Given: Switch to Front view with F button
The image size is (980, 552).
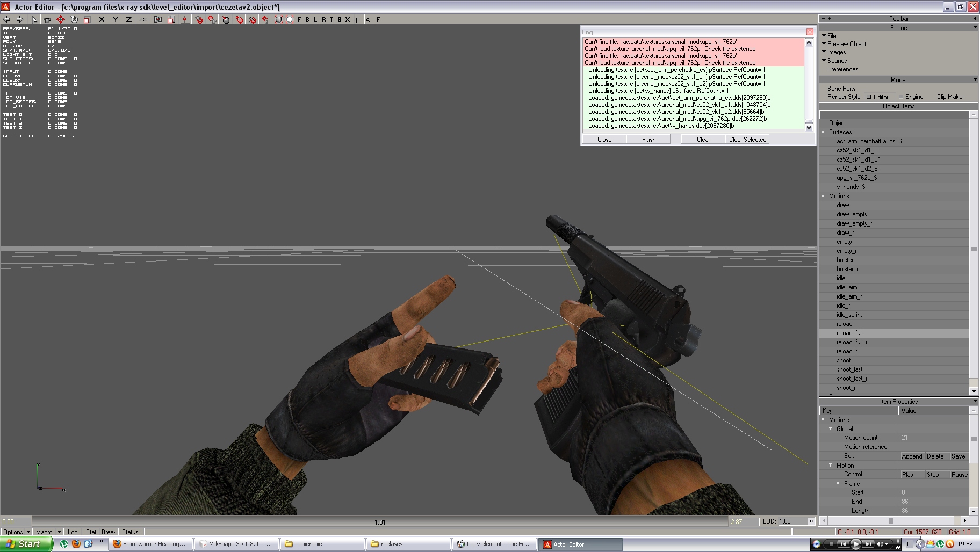Looking at the screenshot, I should click(x=299, y=19).
